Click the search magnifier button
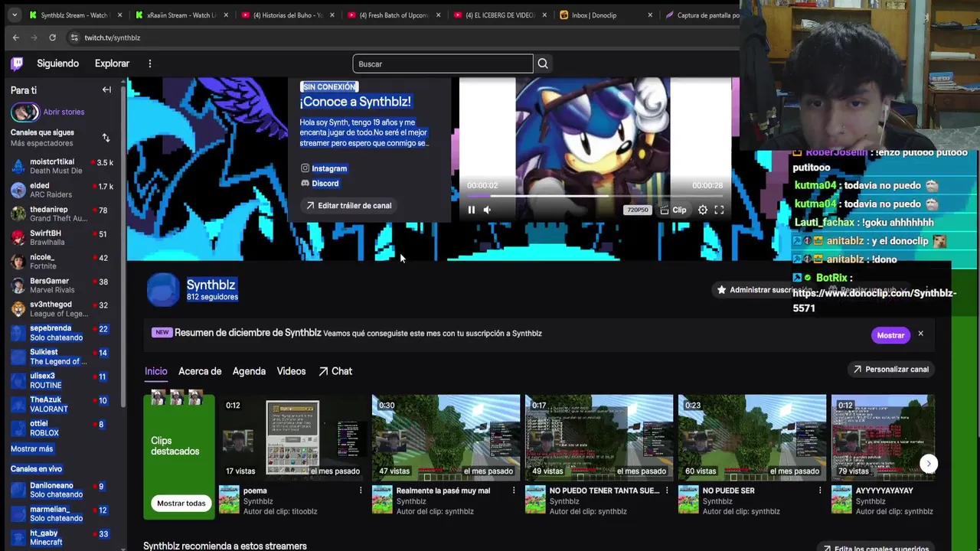This screenshot has width=980, height=551. pos(543,64)
